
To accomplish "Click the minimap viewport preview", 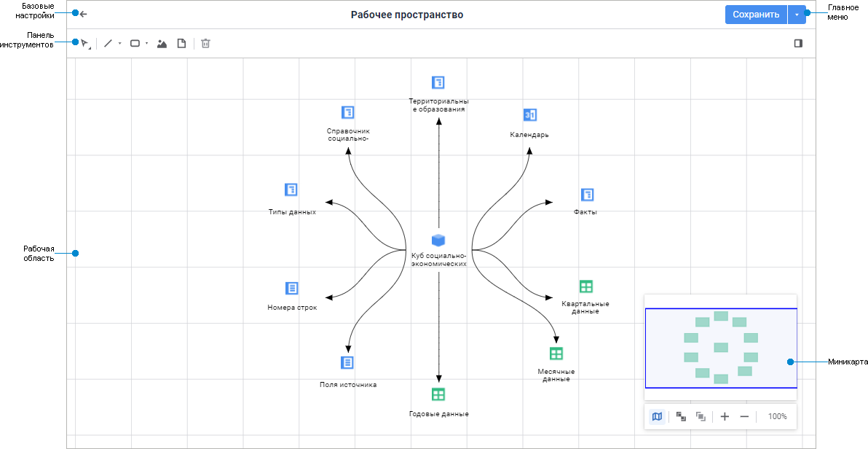I will click(721, 348).
